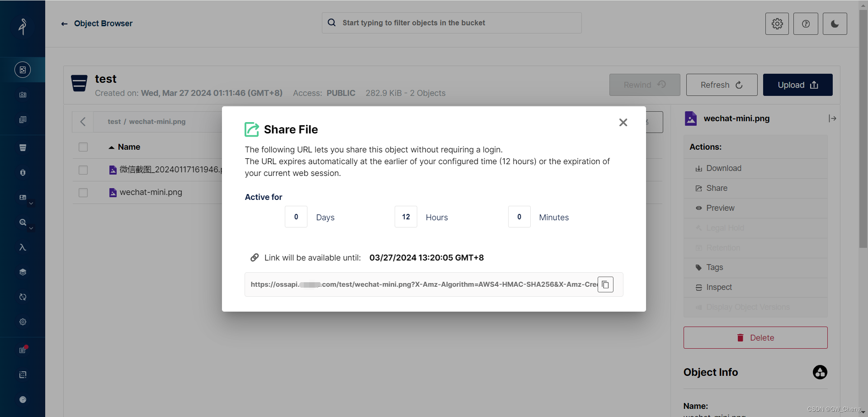Toggle dark mode moon button

(835, 24)
